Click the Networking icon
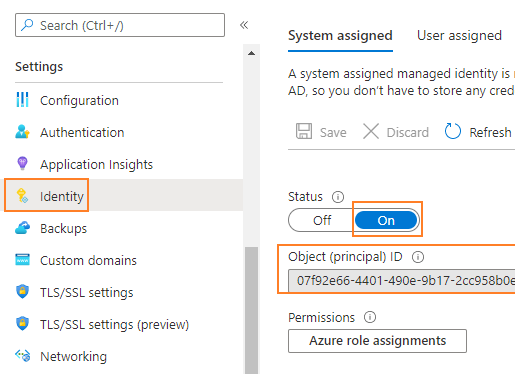The image size is (515, 374). [x=22, y=356]
